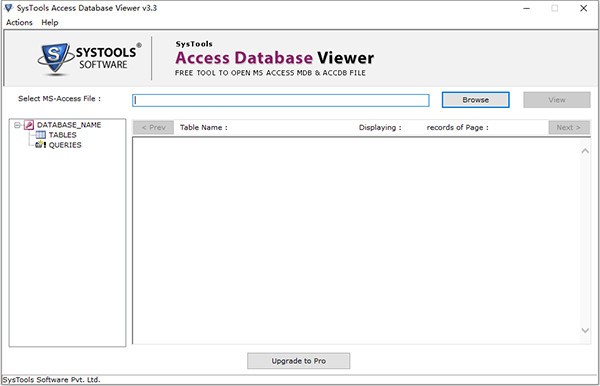Focus the MS-Access file path field

280,100
